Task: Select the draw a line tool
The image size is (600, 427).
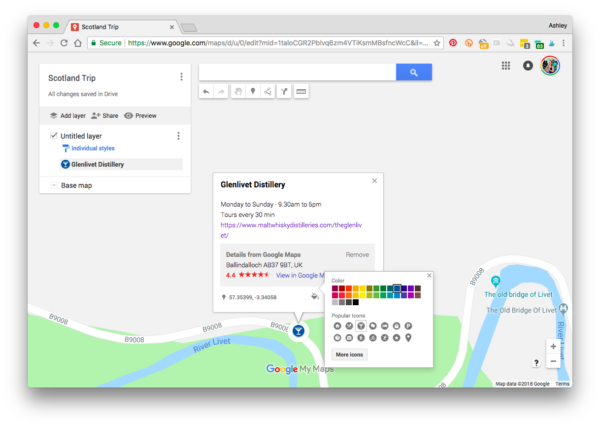Action: 268,91
